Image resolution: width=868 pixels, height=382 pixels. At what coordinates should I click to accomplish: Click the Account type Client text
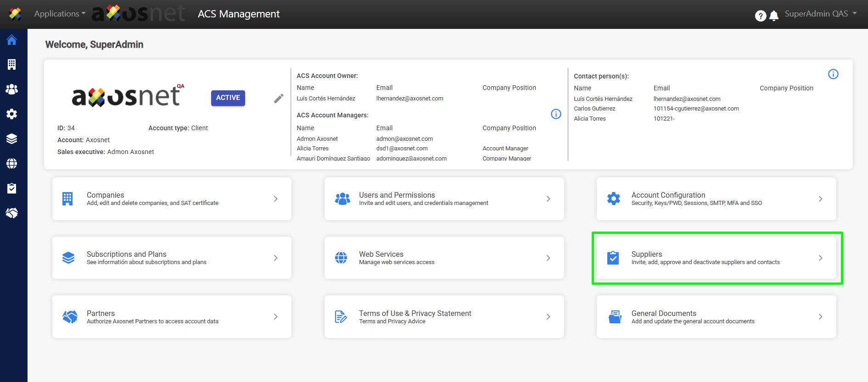click(178, 128)
